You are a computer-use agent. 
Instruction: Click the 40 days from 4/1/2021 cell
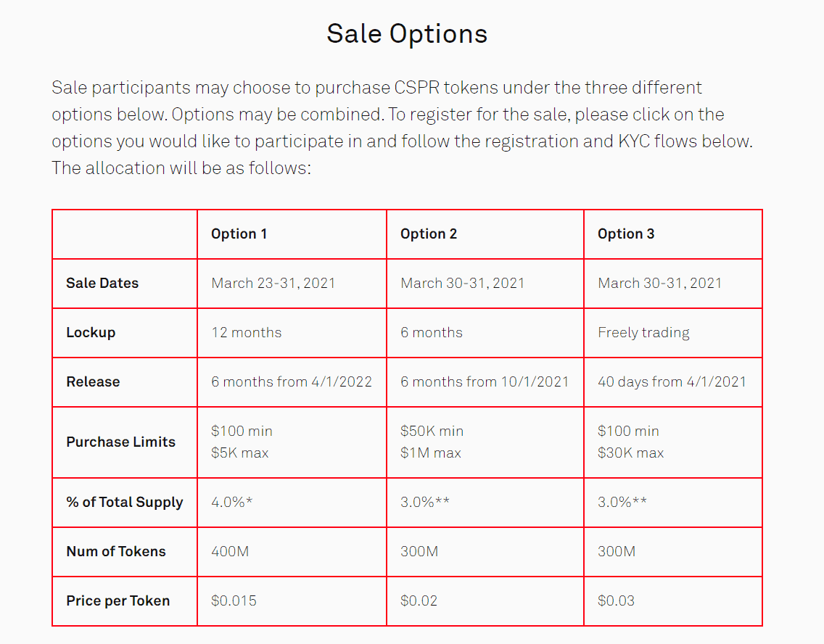672,382
